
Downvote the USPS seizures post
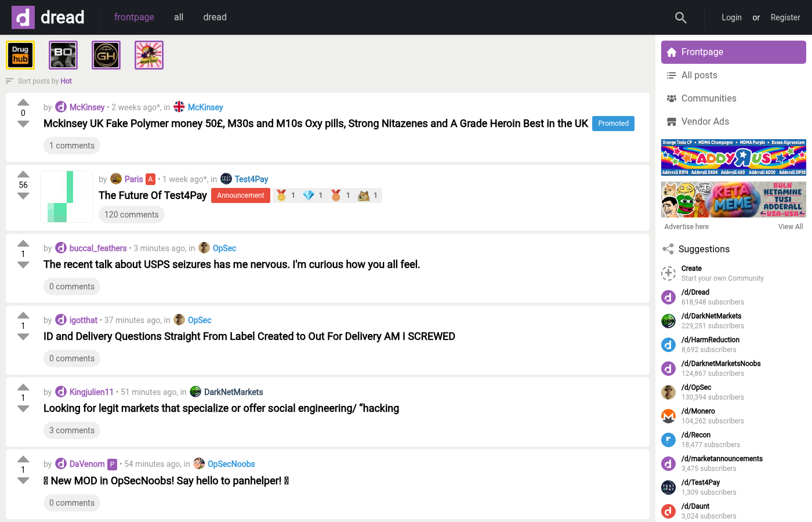click(x=23, y=265)
